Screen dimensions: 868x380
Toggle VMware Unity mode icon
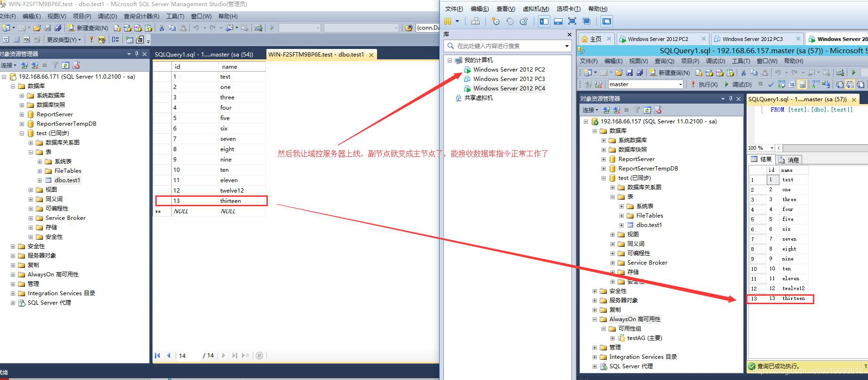(x=587, y=21)
